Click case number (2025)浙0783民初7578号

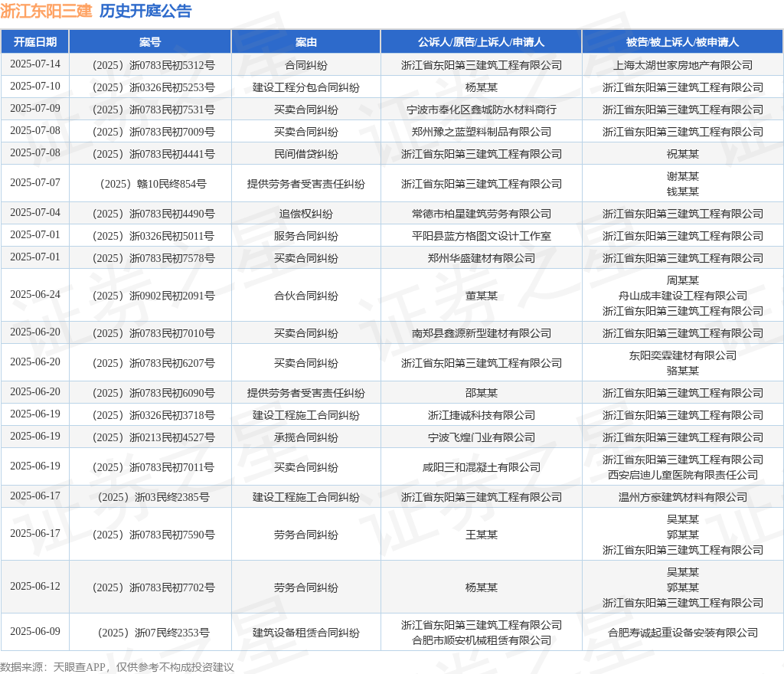click(153, 259)
